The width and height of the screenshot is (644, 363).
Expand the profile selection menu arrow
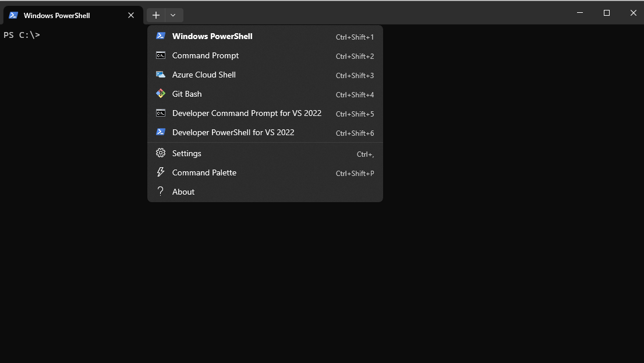[173, 15]
